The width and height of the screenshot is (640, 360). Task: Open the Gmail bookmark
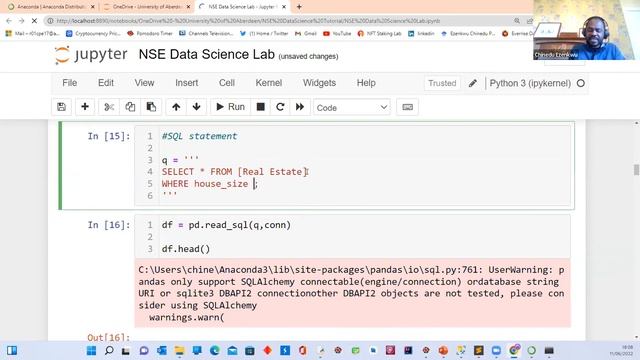[x=306, y=33]
